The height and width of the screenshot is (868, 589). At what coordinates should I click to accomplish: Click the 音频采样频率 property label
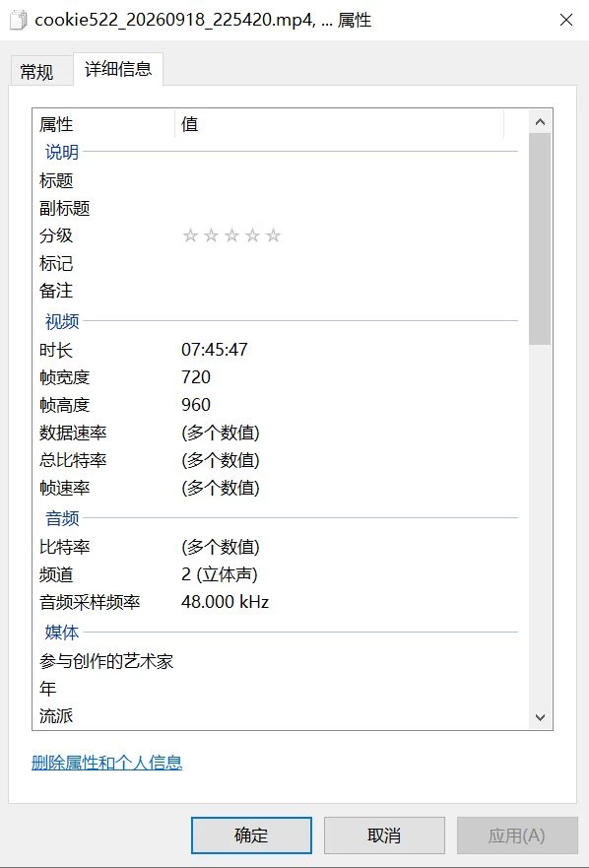[x=90, y=602]
